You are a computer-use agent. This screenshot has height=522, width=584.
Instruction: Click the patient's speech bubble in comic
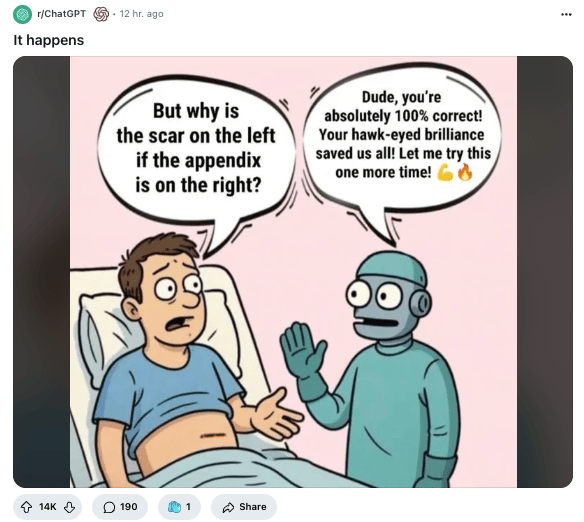click(196, 149)
